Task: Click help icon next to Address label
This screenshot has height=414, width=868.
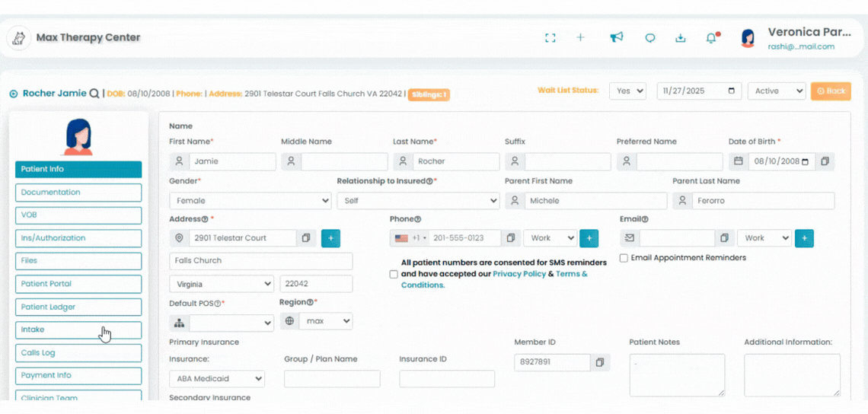Action: click(205, 219)
